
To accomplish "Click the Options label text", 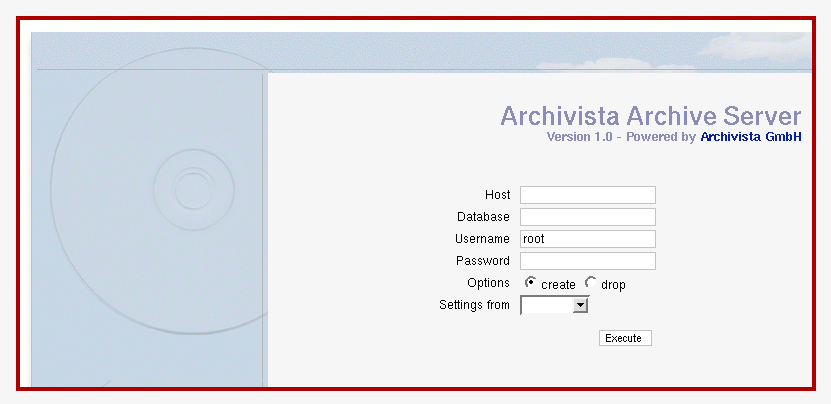I will [488, 283].
